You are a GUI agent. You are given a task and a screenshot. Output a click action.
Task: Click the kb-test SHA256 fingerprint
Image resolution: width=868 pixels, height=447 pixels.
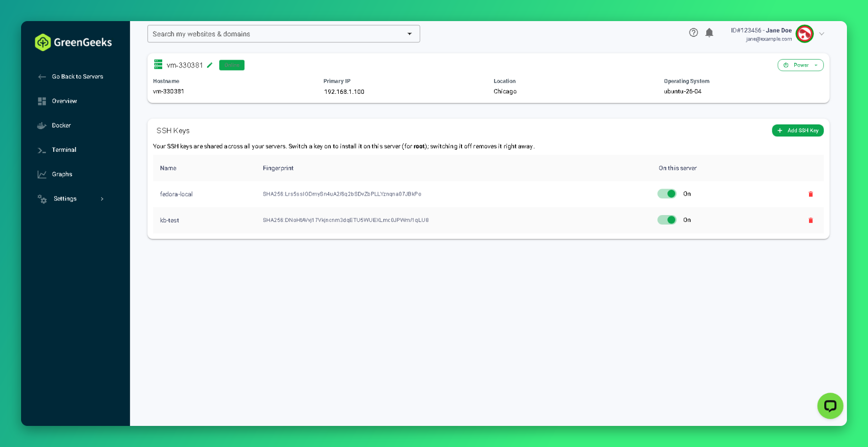point(346,220)
